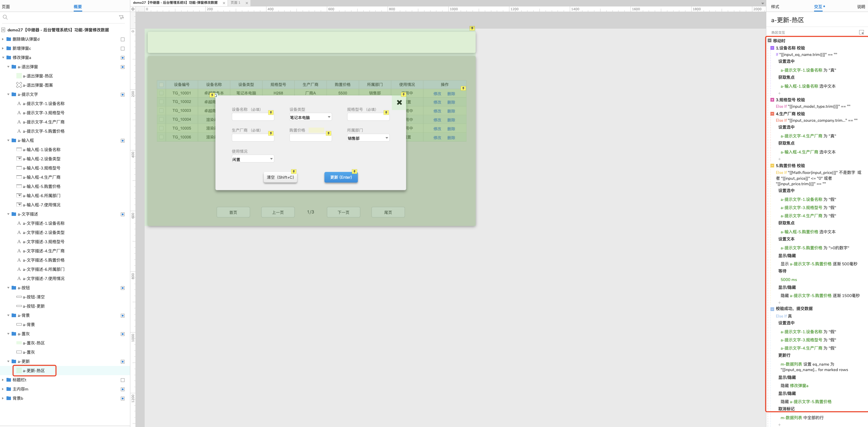Image resolution: width=868 pixels, height=427 pixels.
Task: Open the 使用情况 dropdown showing 闲置
Action: pos(253,159)
